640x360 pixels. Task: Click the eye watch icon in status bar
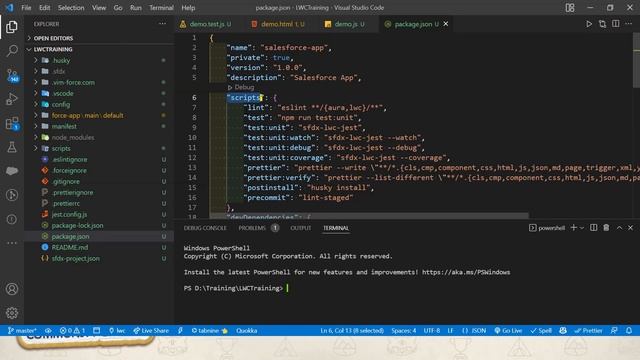tap(48, 331)
